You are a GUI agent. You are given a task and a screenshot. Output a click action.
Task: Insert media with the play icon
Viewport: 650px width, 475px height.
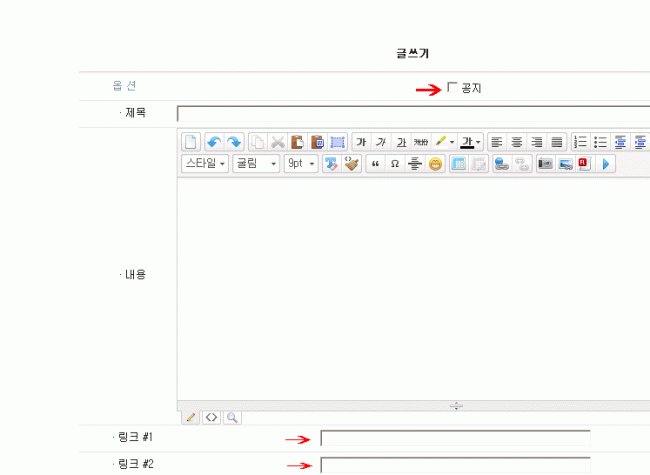[x=606, y=164]
